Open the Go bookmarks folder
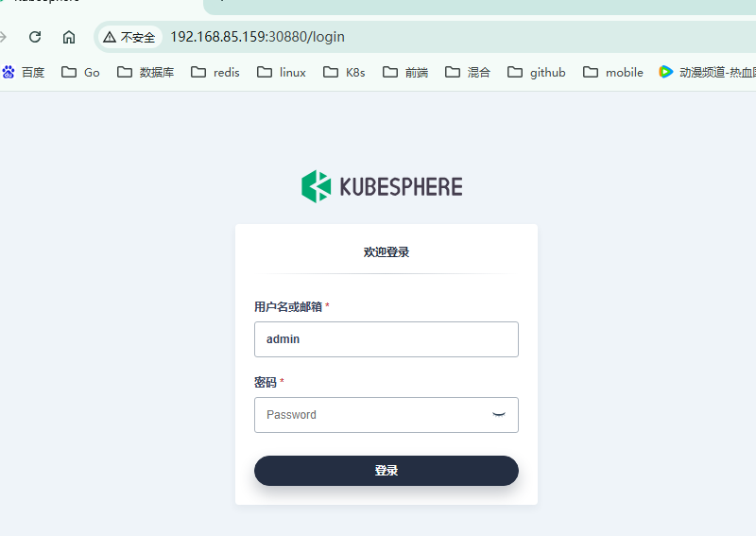The height and width of the screenshot is (536, 756). pyautogui.click(x=80, y=73)
